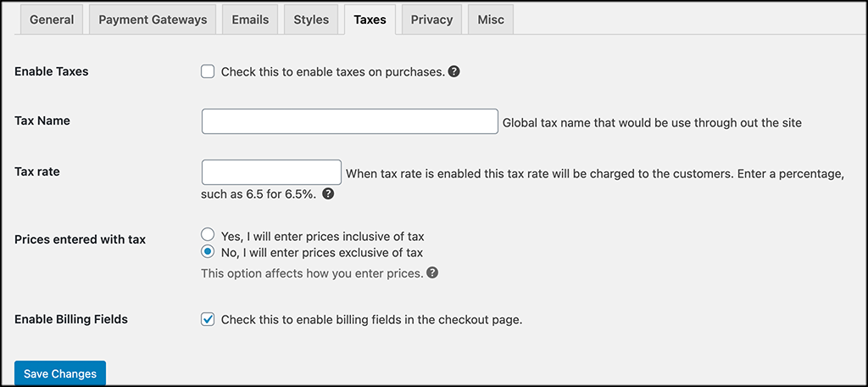Open the Misc tab
868x387 pixels.
pos(491,20)
